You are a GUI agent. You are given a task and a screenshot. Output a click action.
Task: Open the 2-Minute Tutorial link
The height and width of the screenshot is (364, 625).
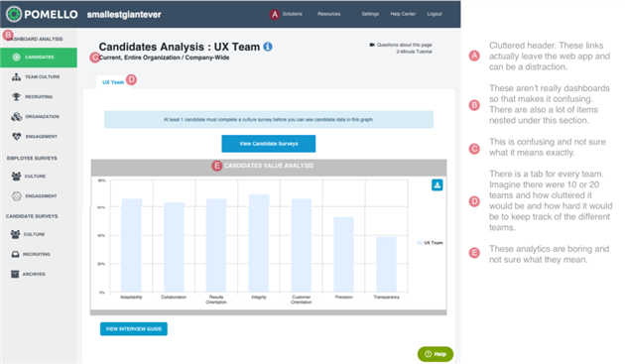pos(414,52)
